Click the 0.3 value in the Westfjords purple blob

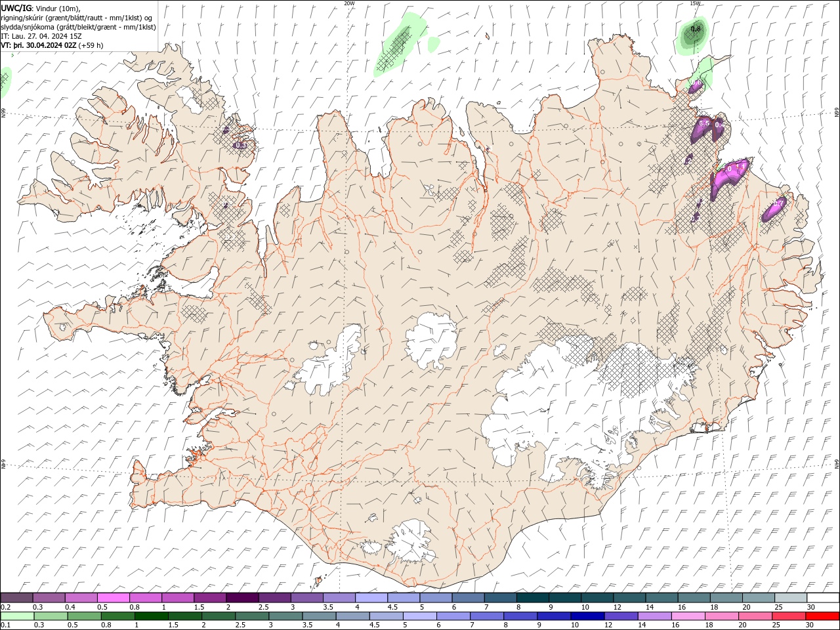240,145
